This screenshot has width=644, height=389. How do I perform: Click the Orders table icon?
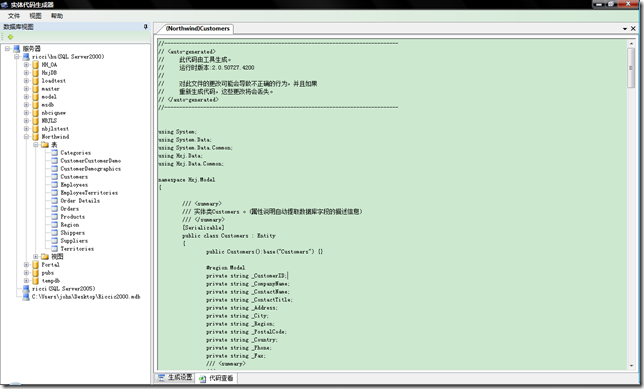pyautogui.click(x=54, y=209)
